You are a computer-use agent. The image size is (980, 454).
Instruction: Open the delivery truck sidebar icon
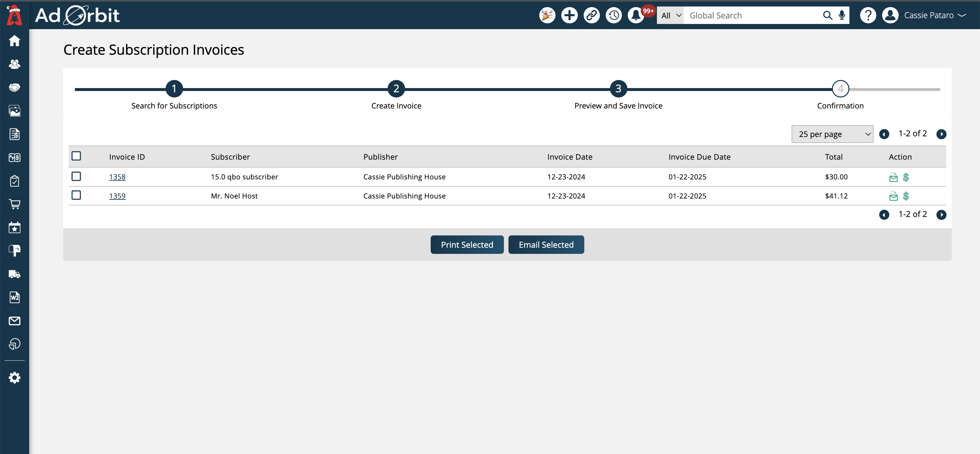coord(15,274)
